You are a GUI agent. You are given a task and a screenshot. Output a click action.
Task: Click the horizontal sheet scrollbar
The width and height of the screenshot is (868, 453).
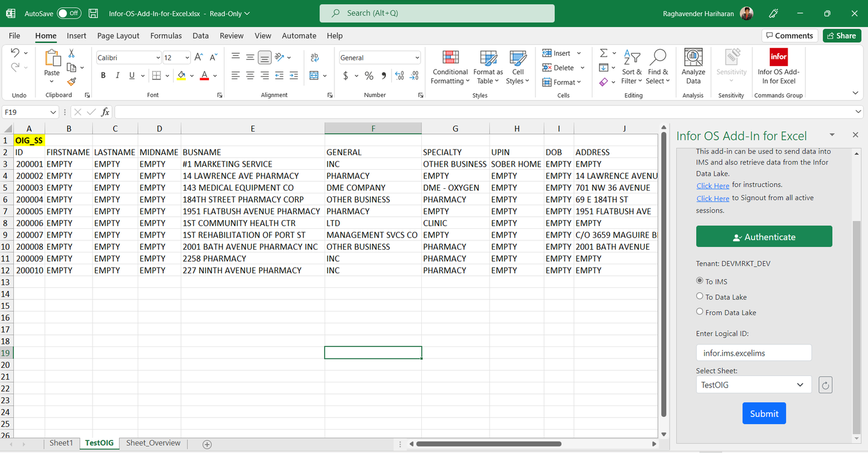(488, 444)
